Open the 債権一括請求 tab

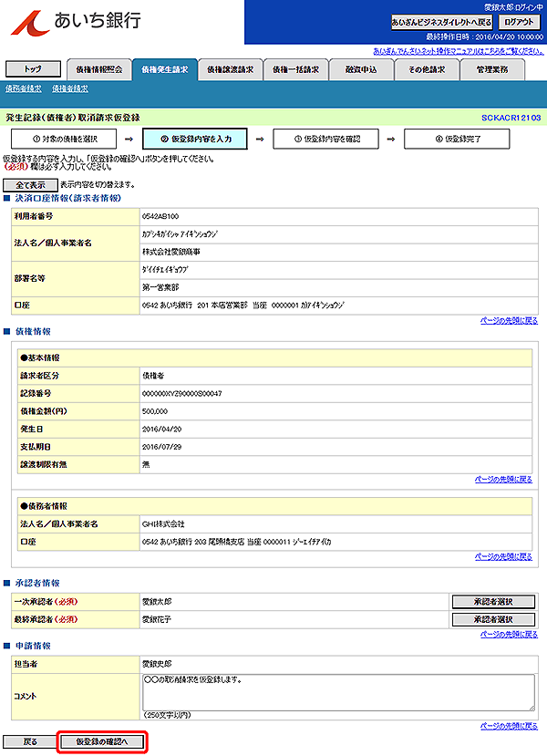pyautogui.click(x=296, y=70)
